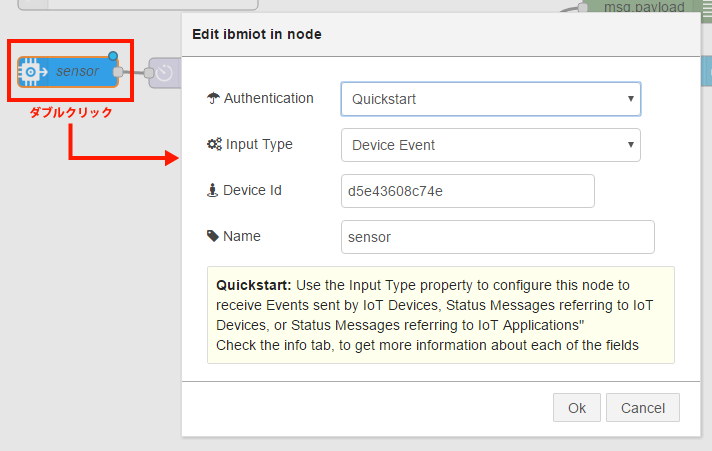Image resolution: width=712 pixels, height=451 pixels.
Task: Open the Input Type dropdown showing Device Event
Action: pyautogui.click(x=491, y=145)
